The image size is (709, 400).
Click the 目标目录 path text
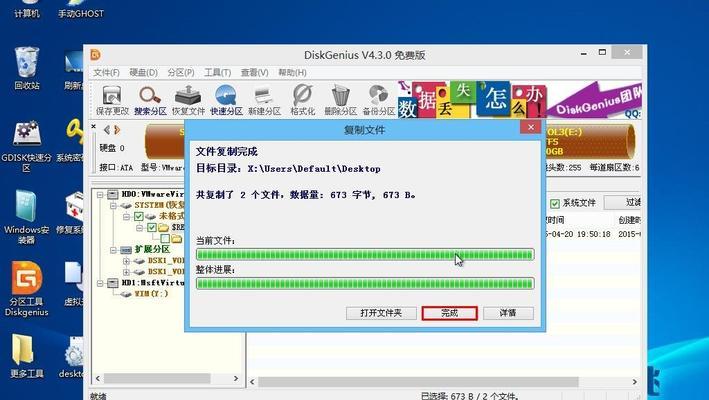coord(288,169)
